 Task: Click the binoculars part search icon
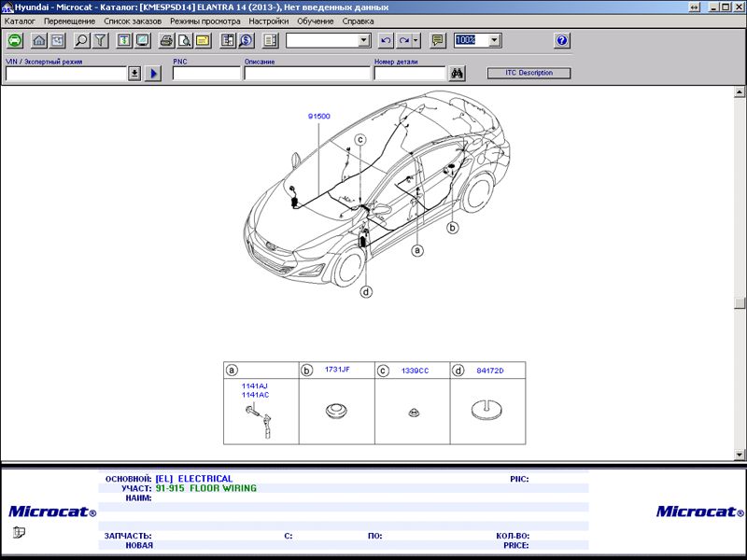(x=458, y=74)
